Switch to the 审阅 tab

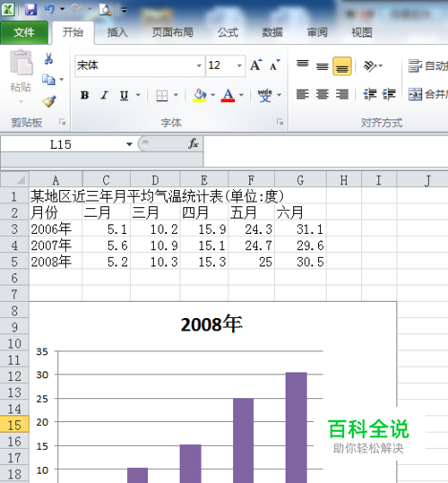tap(317, 32)
